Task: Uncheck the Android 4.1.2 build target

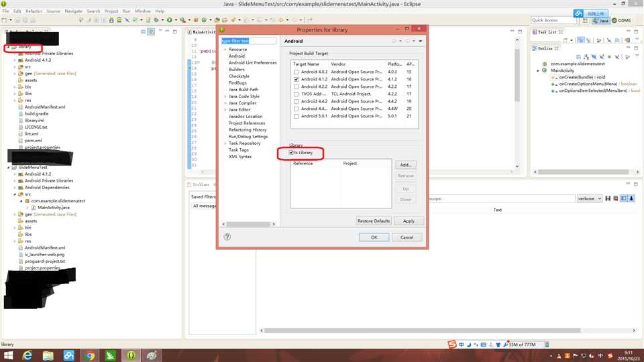Action: [296, 79]
